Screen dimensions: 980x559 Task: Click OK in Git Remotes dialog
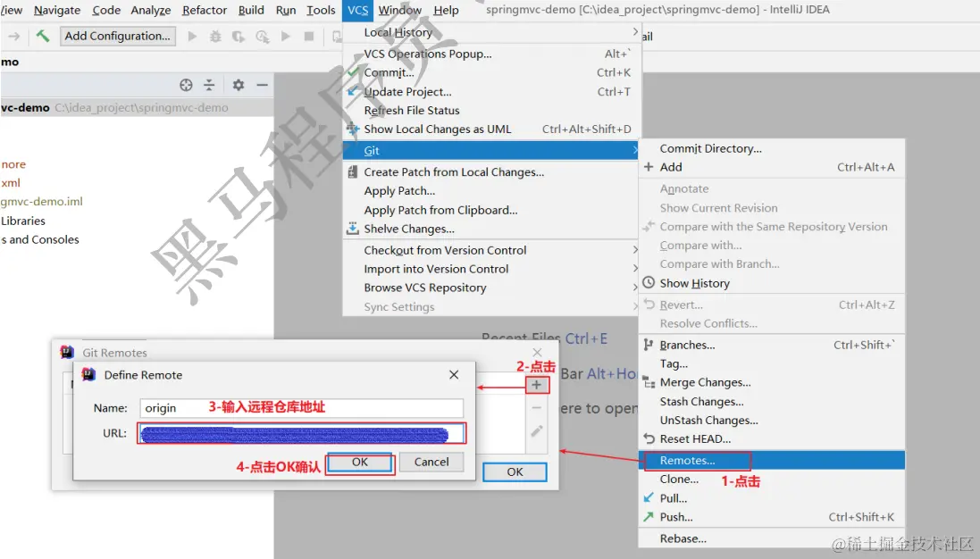(x=515, y=472)
